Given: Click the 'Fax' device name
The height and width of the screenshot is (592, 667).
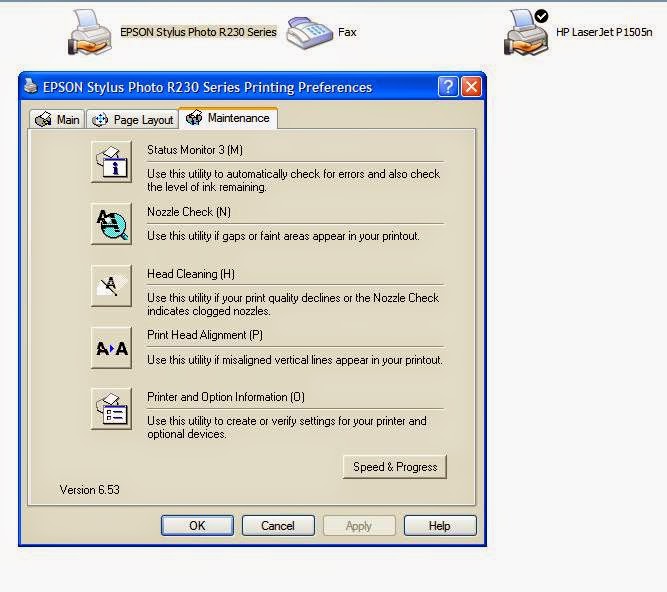Looking at the screenshot, I should coord(347,32).
